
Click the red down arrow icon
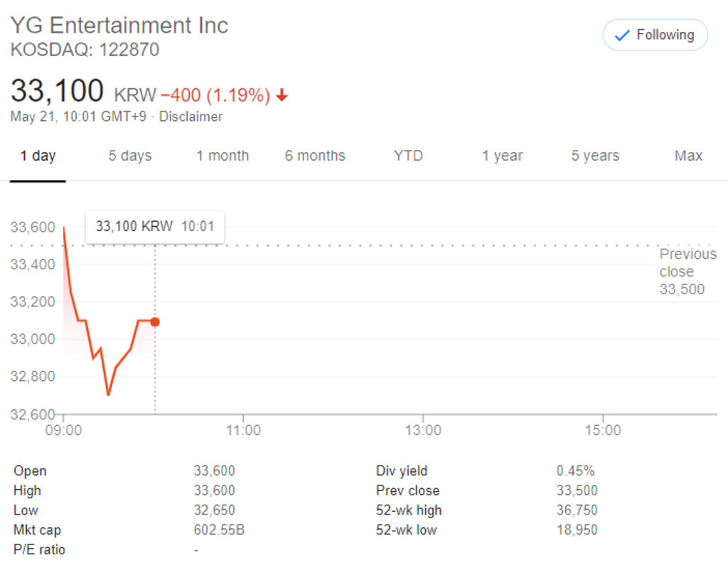pos(282,95)
